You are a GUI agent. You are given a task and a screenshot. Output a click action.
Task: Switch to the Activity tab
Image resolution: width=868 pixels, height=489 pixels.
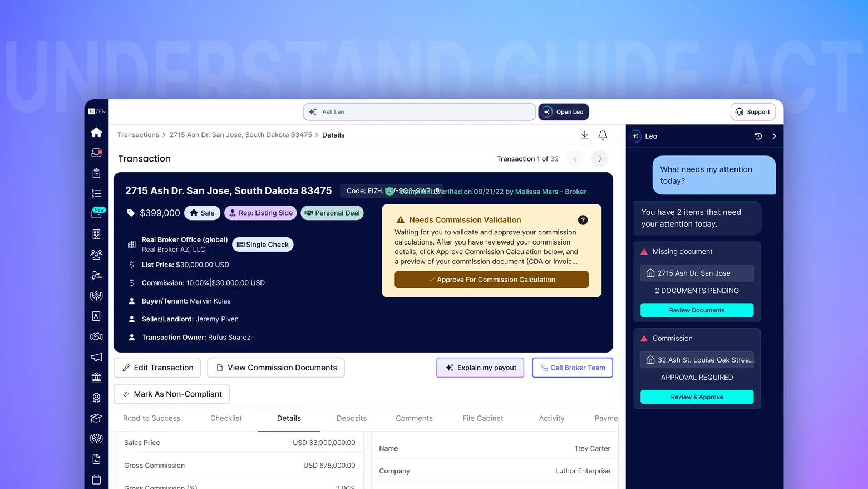551,418
